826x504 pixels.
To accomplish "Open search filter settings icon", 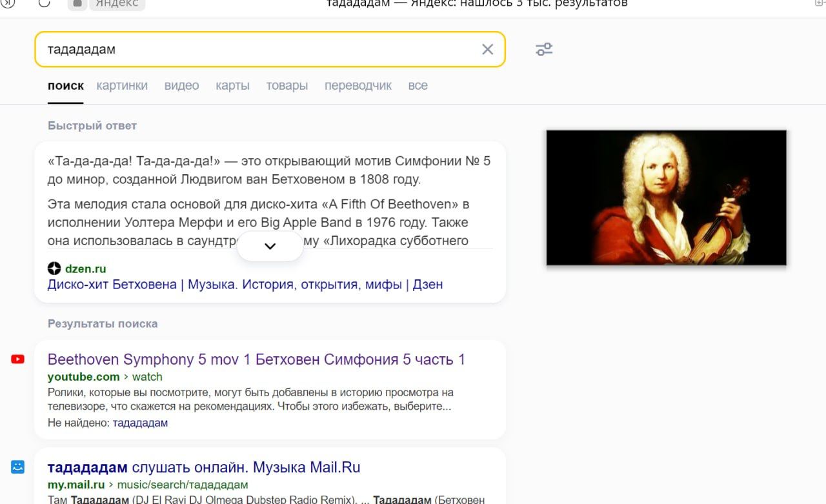I will [544, 50].
